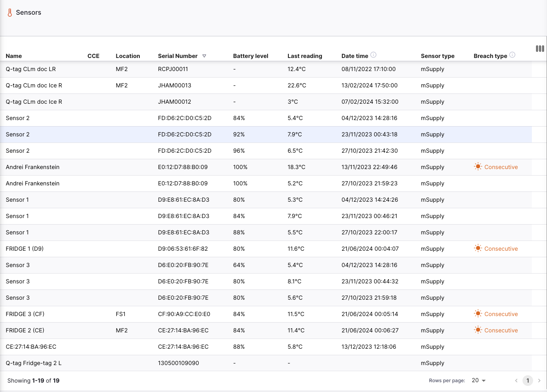Screen dimensions: 547x392
Task: Click the sun icon in FRIDGE 1 (D9) row
Action: pos(478,248)
